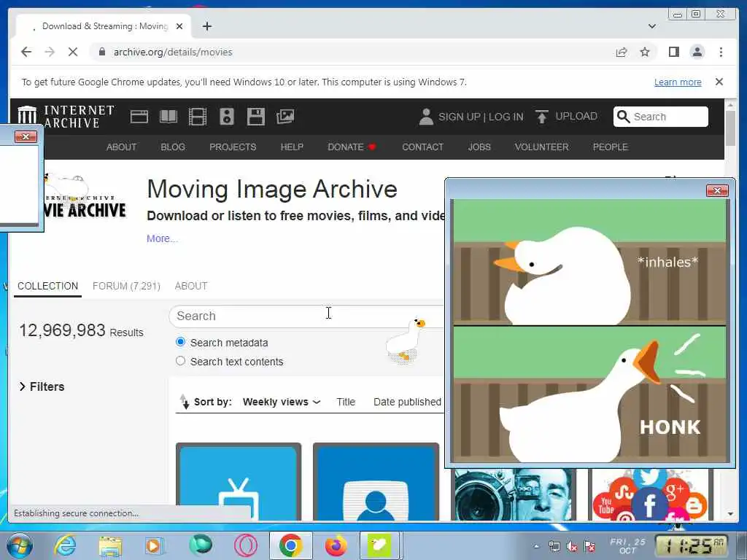Screen dimensions: 747x560
Task: Toggle Chrome side panel icon
Action: click(673, 52)
